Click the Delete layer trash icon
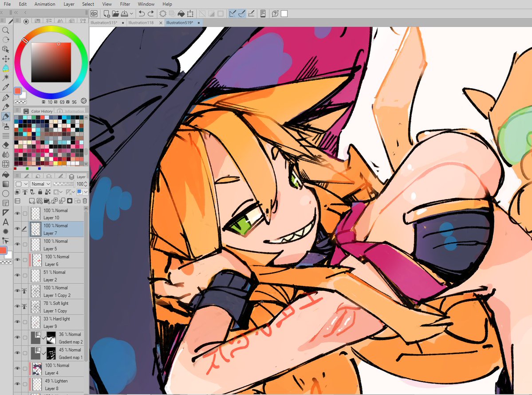 [x=85, y=201]
